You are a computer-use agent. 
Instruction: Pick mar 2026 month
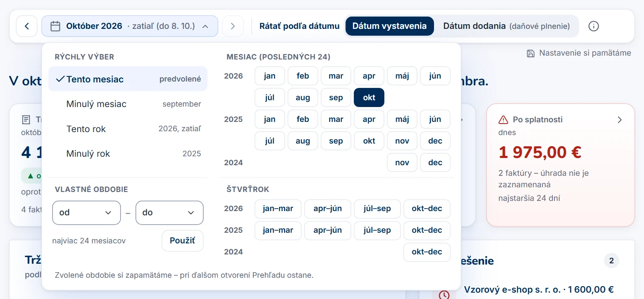pyautogui.click(x=336, y=76)
